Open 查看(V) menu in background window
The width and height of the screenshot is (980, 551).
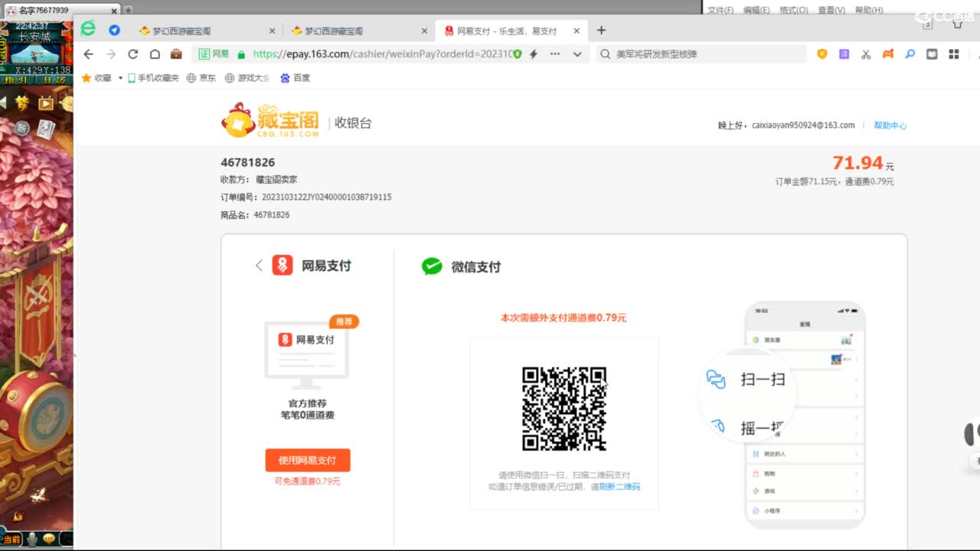831,10
